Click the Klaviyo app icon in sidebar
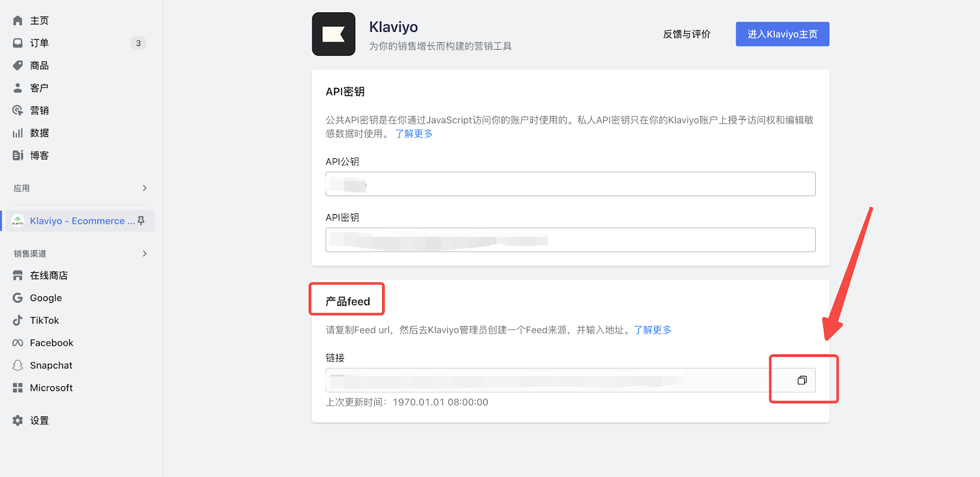This screenshot has height=477, width=980. [x=18, y=221]
